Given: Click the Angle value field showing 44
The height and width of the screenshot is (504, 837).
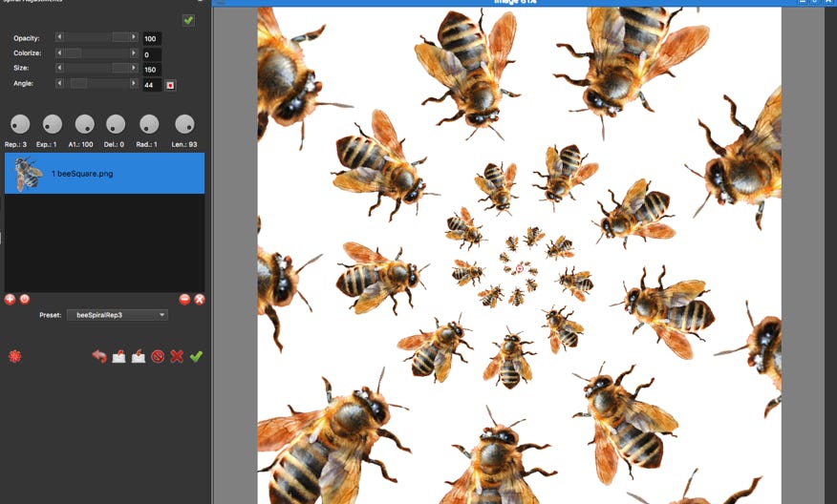Looking at the screenshot, I should pyautogui.click(x=152, y=85).
